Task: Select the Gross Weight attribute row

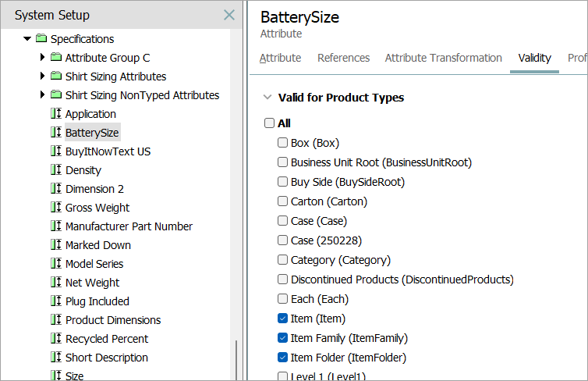Action: tap(97, 208)
